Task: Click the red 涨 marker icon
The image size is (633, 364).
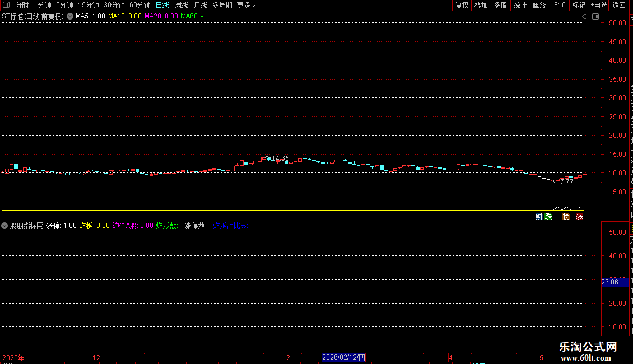Action: point(579,217)
